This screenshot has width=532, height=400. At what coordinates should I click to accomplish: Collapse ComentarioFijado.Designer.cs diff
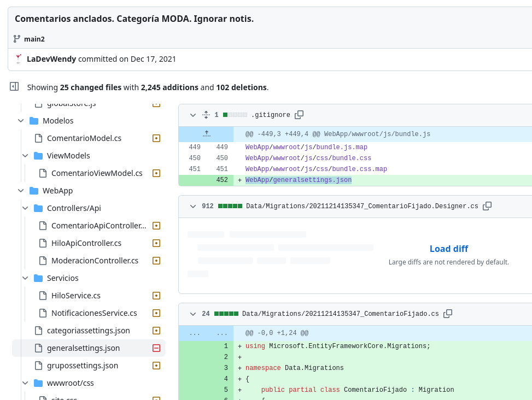(x=193, y=206)
